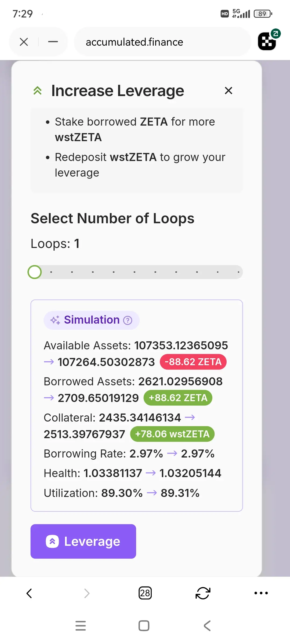Screen dimensions: 290x644
Task: Go forward with browser forward arrow
Action: [x=87, y=593]
